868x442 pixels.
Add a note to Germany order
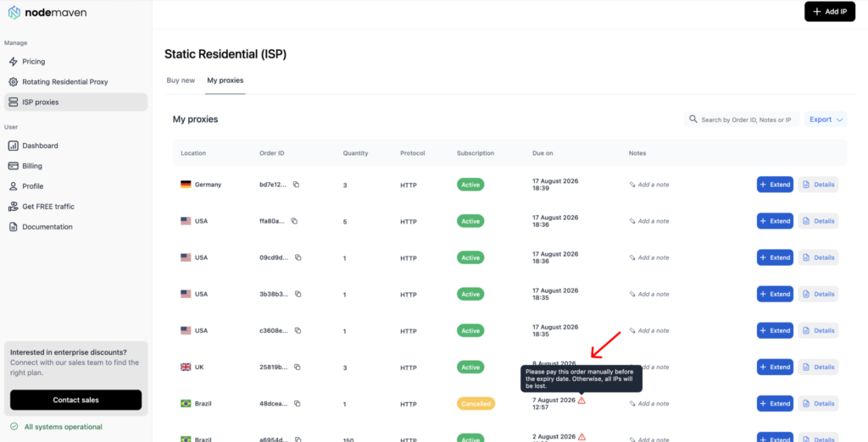[x=649, y=185]
